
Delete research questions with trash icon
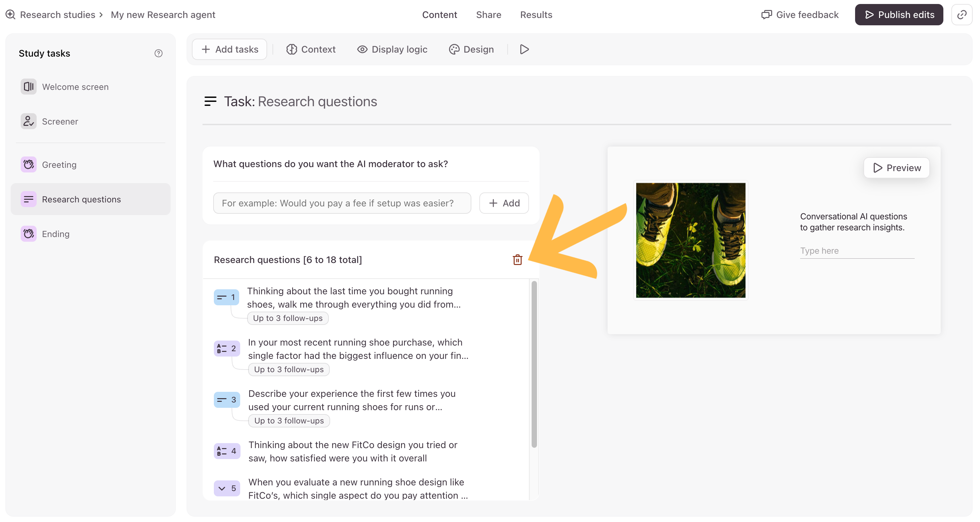(517, 260)
